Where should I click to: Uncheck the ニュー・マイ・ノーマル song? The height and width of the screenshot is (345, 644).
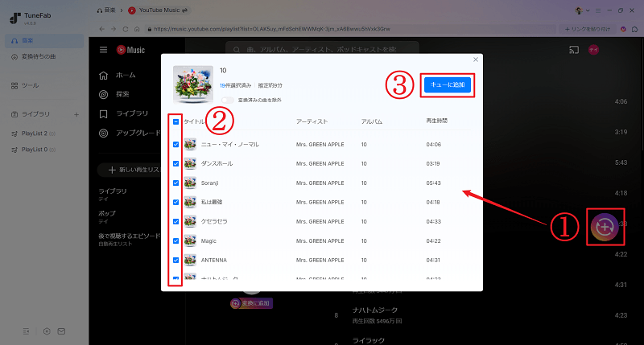175,145
